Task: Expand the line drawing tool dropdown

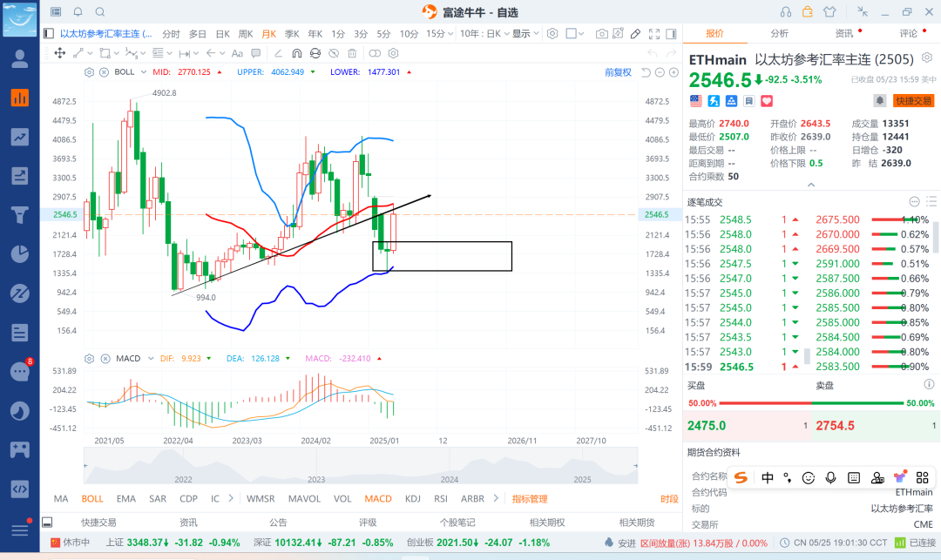Action: click(x=90, y=53)
